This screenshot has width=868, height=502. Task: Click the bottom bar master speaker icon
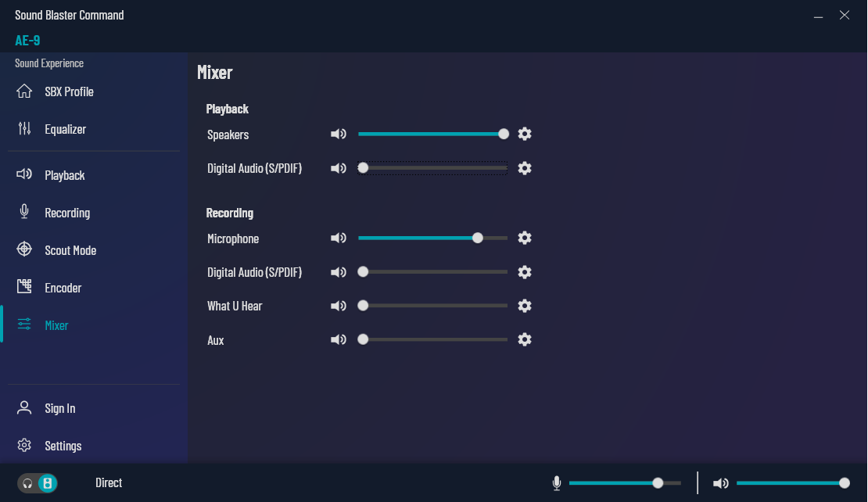coord(721,483)
